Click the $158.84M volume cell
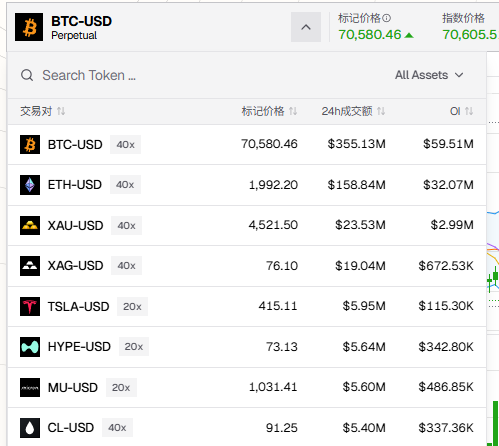Screen dimensions: 499x446 coord(356,185)
